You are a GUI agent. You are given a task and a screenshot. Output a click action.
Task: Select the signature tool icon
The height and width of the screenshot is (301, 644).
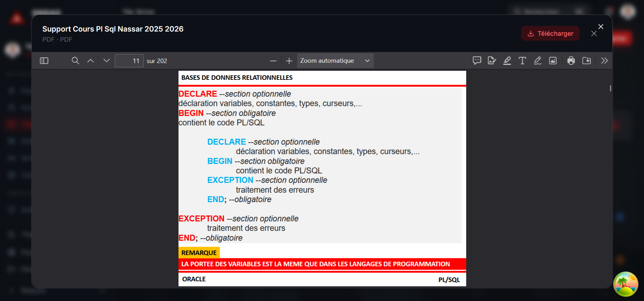pos(492,61)
